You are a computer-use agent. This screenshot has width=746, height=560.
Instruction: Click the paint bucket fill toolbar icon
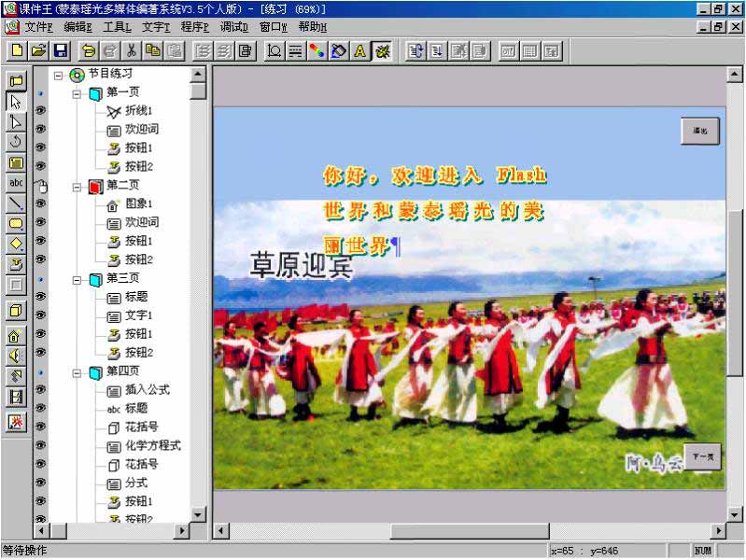tap(338, 50)
